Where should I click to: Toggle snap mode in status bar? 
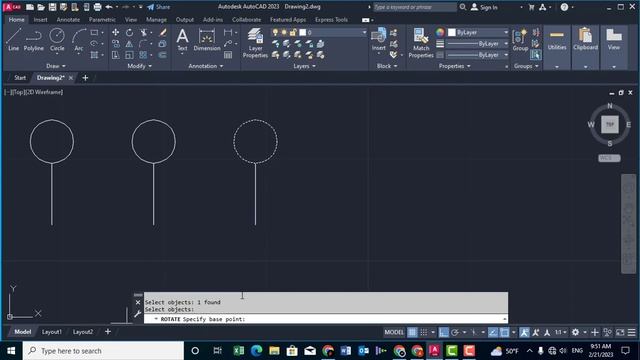424,332
